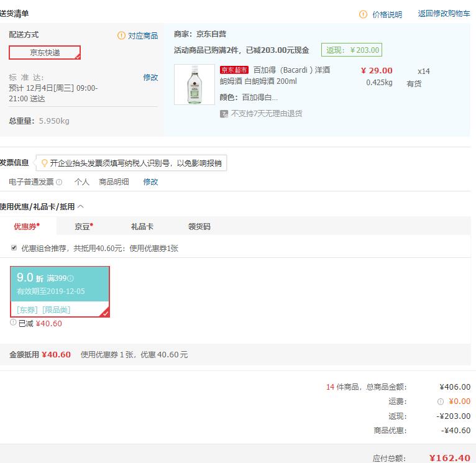Image resolution: width=476 pixels, height=463 pixels.
Task: Click the 颜色: 百加得白... attribute text
Action: pyautogui.click(x=249, y=98)
